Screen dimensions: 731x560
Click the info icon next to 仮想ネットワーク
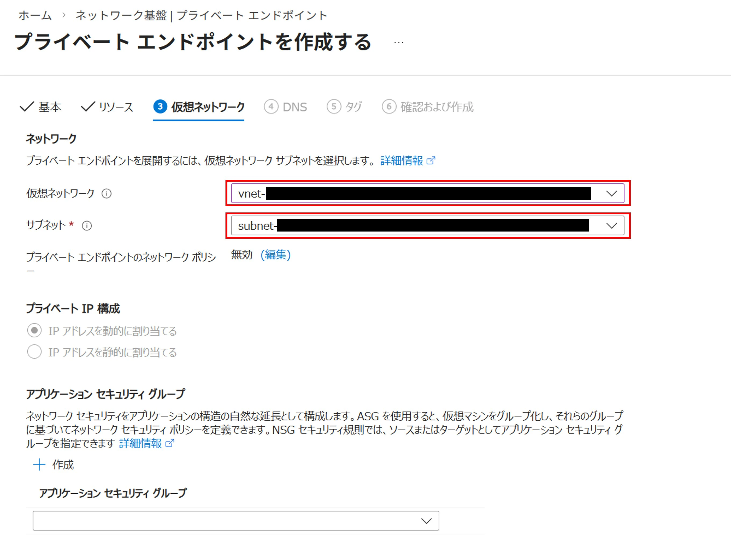107,194
